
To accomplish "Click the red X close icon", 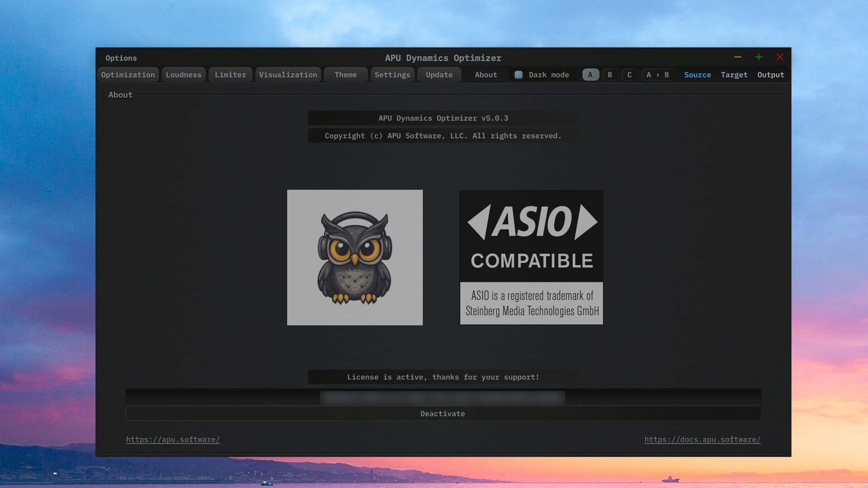I will (x=780, y=57).
